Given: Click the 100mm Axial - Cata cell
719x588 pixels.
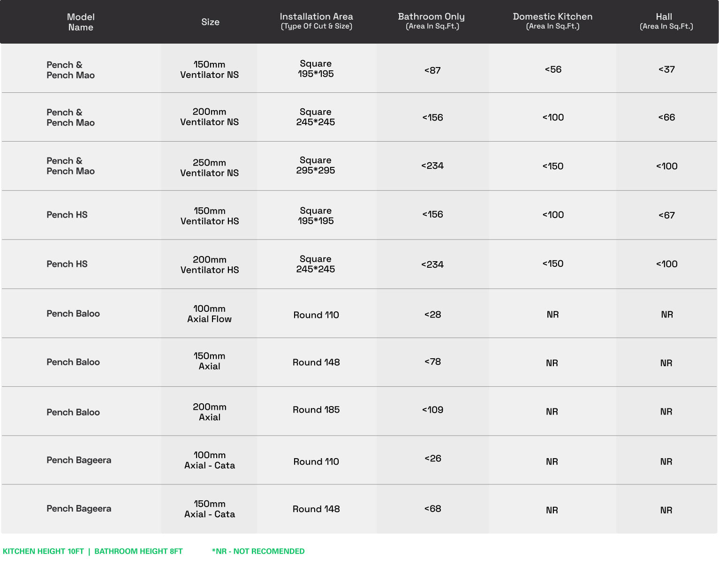Looking at the screenshot, I should pyautogui.click(x=209, y=460).
